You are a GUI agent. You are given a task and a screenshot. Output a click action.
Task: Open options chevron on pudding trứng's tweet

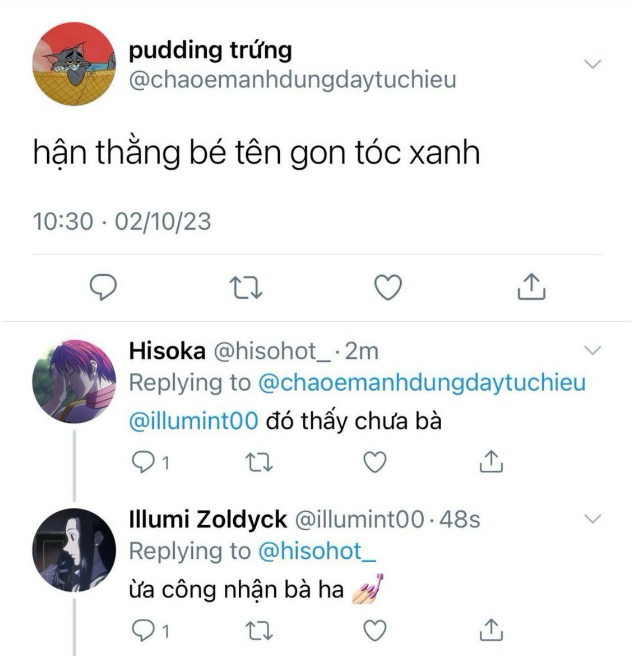click(592, 64)
